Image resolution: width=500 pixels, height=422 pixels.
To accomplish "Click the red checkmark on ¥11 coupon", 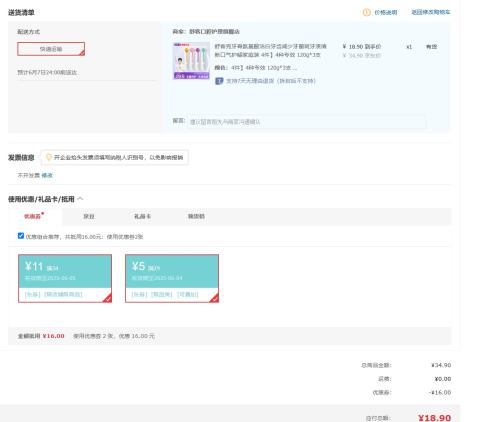I will coord(107,298).
